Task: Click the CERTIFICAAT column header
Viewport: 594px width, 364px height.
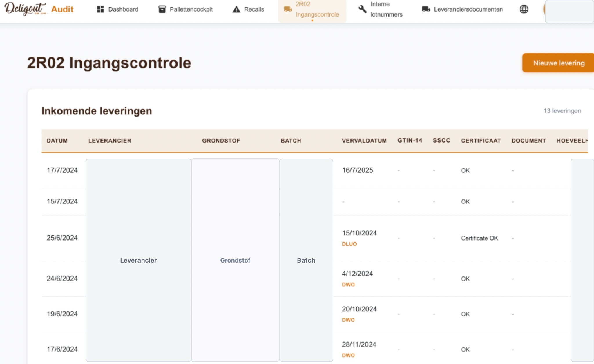Action: [481, 141]
